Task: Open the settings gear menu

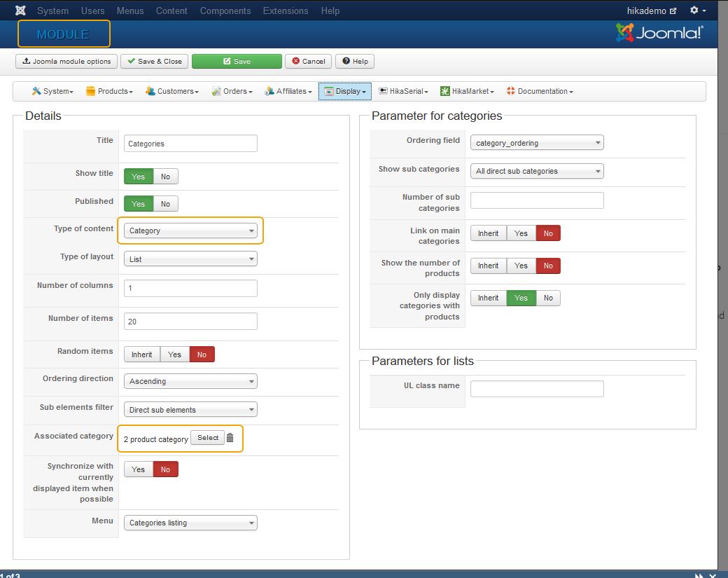Action: tap(697, 11)
